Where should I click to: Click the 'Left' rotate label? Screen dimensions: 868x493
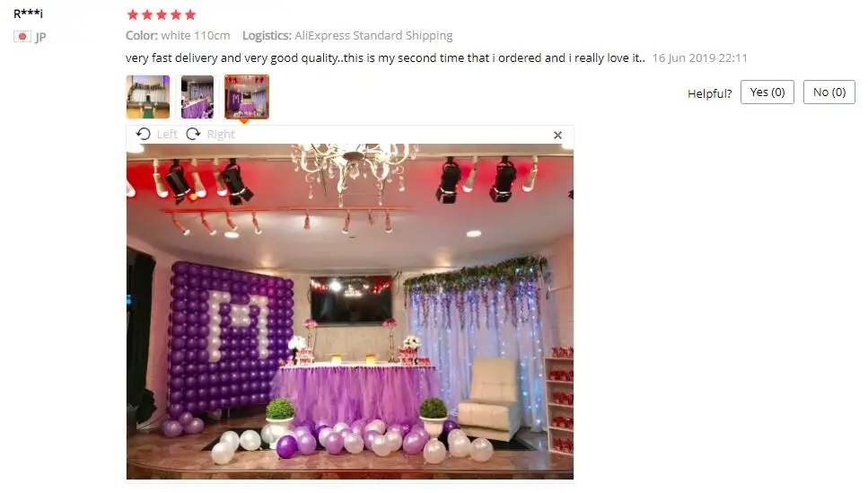(x=167, y=134)
